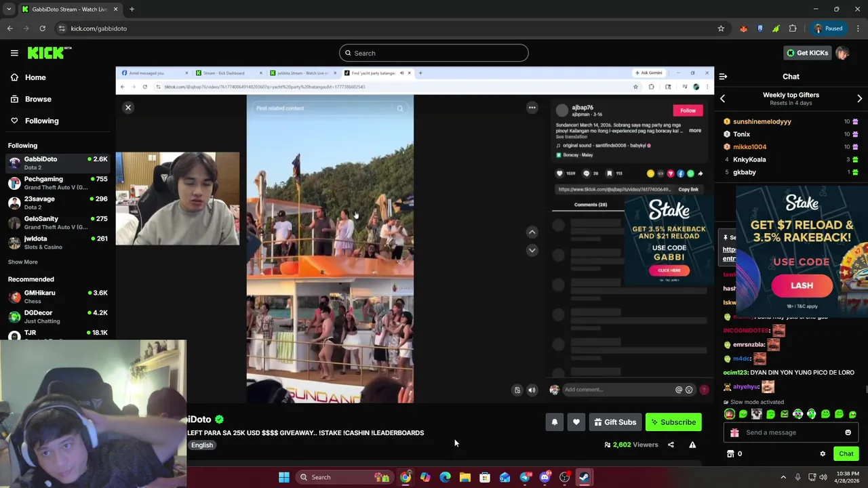Open the Chrome extensions puzzle icon
Image resolution: width=868 pixels, height=488 pixels.
[x=793, y=28]
